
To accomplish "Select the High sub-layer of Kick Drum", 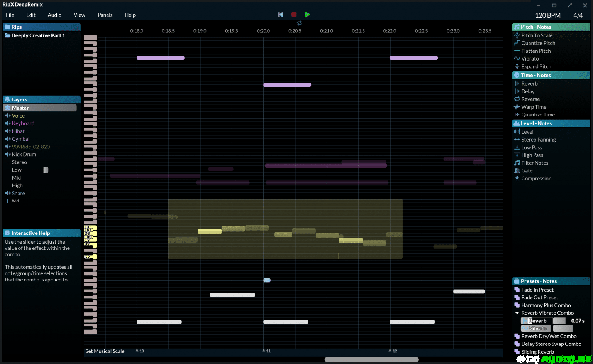I will [17, 185].
